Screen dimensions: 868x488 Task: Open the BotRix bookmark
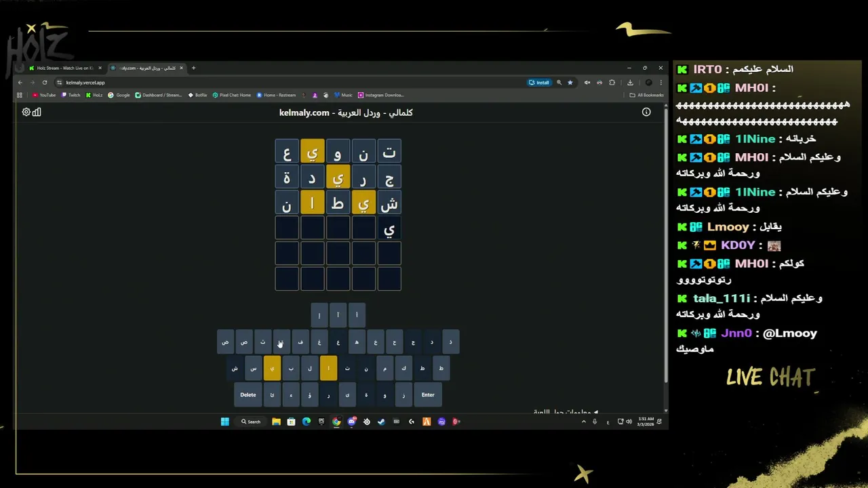(197, 95)
